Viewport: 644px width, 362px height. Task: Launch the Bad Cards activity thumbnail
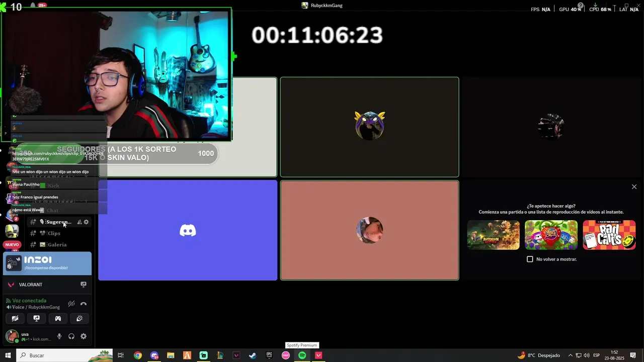[x=609, y=235]
